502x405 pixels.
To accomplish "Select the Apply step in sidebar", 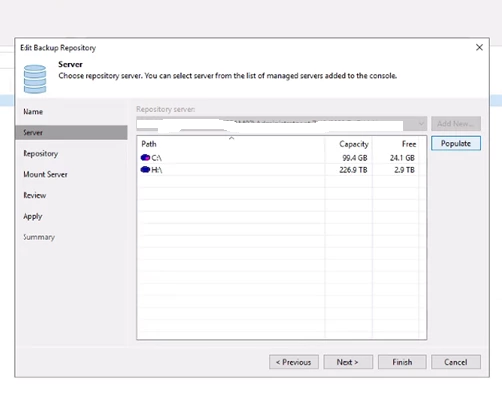I will point(33,217).
